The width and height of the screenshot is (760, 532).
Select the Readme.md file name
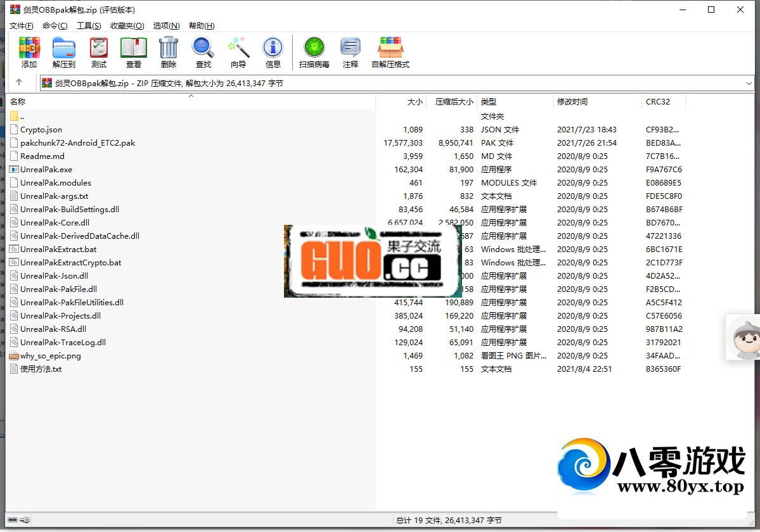coord(42,156)
